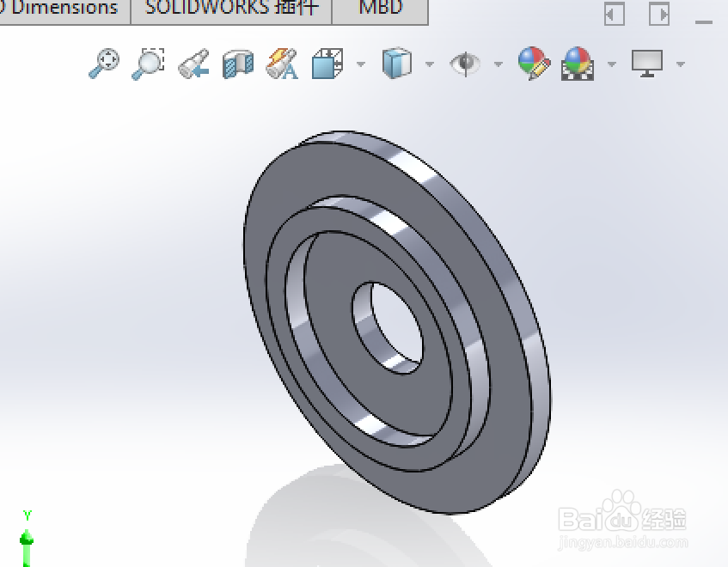Expand the Display Style dropdown arrow
728x567 pixels.
(x=429, y=64)
